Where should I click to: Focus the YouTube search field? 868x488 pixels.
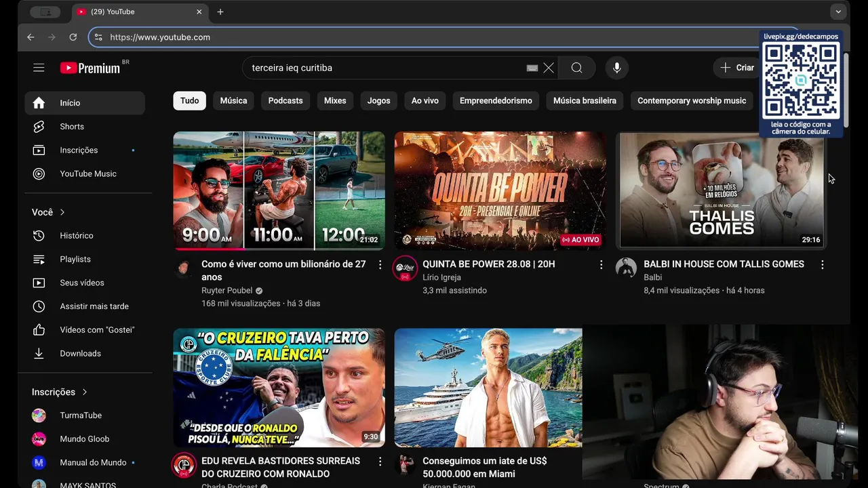click(387, 68)
